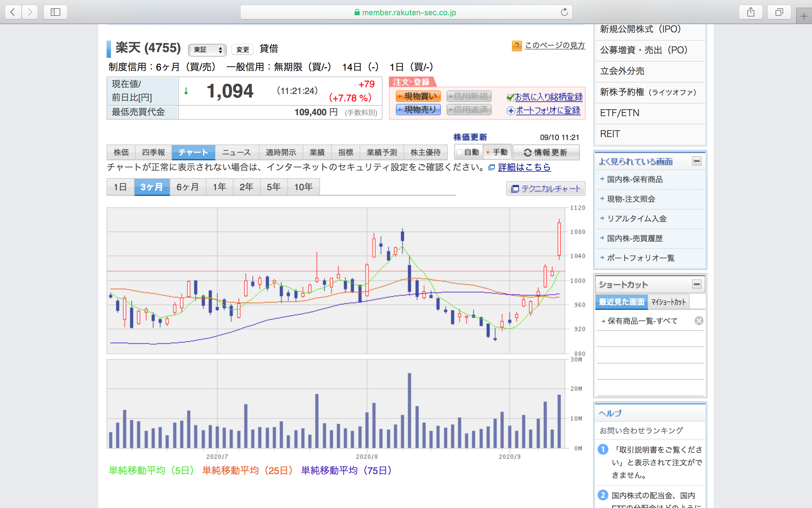The image size is (812, 508).
Task: Open the 株主優待 tab
Action: coord(425,152)
